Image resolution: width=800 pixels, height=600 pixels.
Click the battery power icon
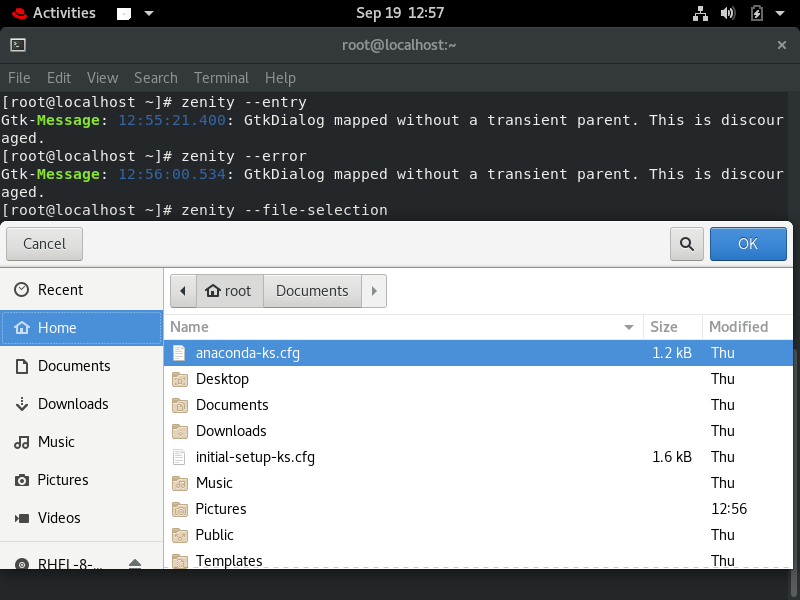[757, 13]
